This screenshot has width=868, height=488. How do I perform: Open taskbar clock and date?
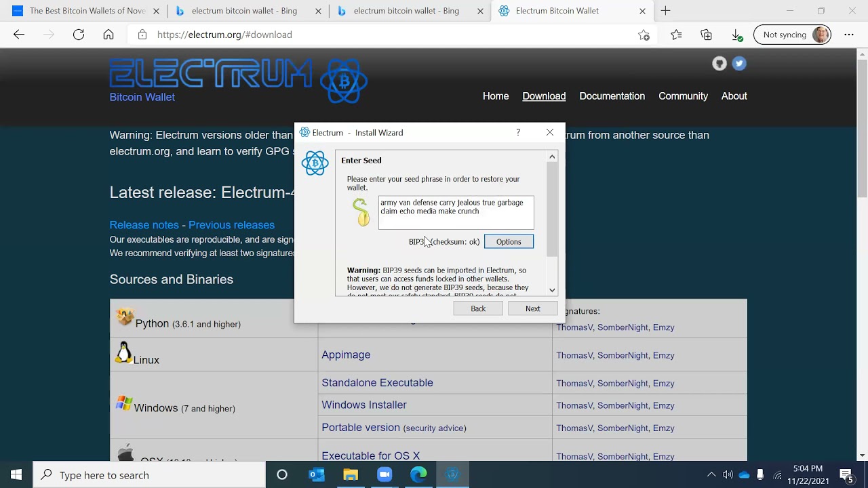808,475
